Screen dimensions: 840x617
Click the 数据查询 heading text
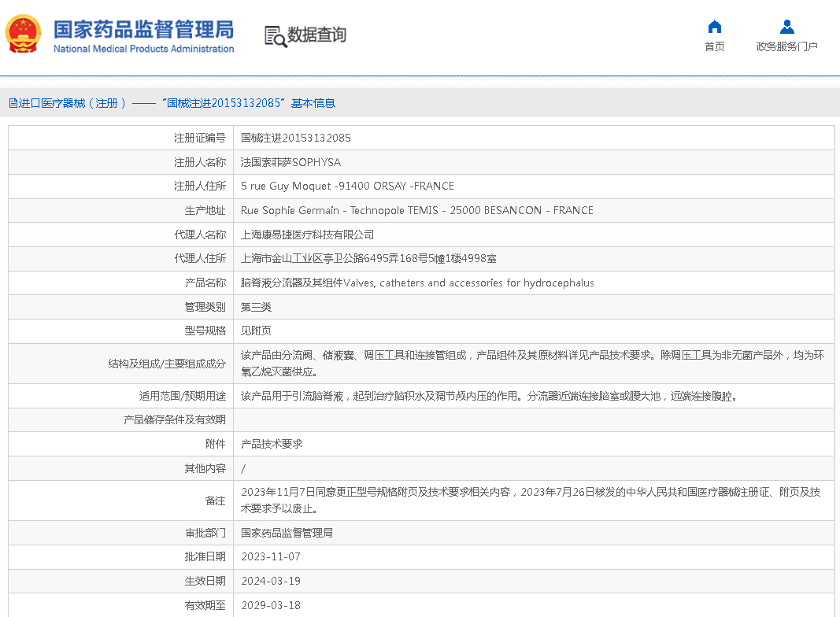(316, 35)
